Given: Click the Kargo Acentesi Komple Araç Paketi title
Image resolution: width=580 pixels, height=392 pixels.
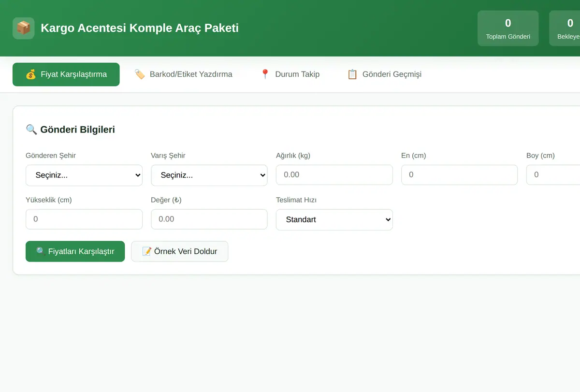Looking at the screenshot, I should pyautogui.click(x=140, y=28).
